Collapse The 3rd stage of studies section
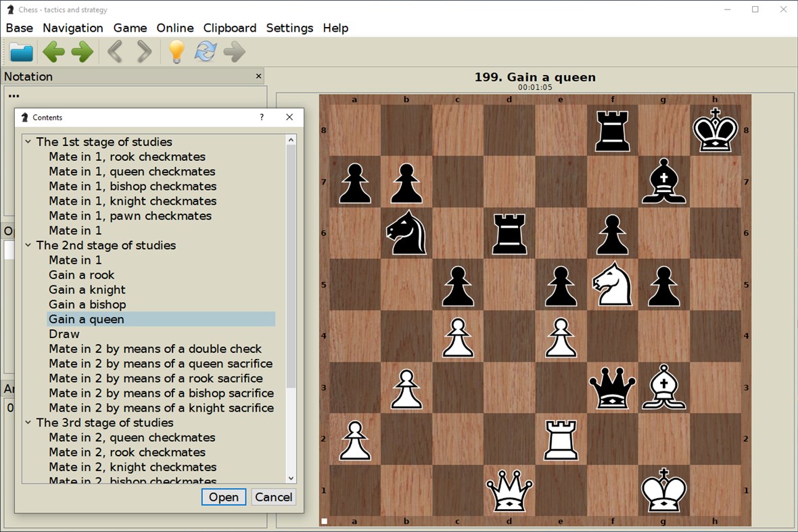The height and width of the screenshot is (532, 798). 28,422
